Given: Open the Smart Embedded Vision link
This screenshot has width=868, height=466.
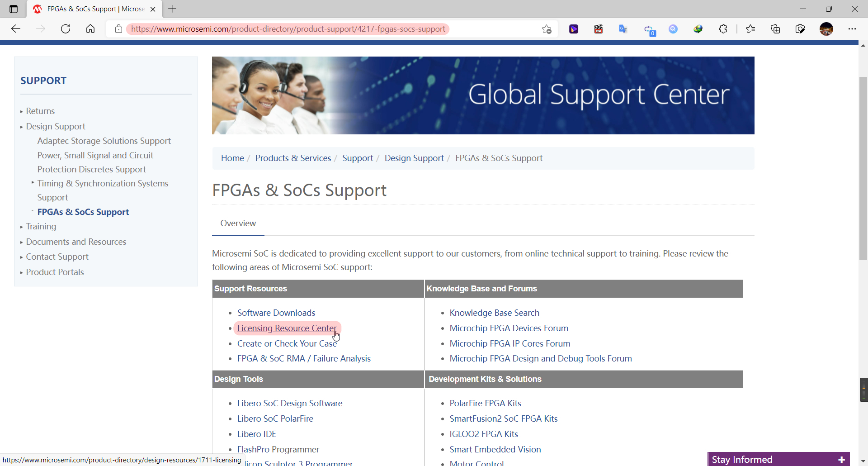Looking at the screenshot, I should click(x=495, y=449).
